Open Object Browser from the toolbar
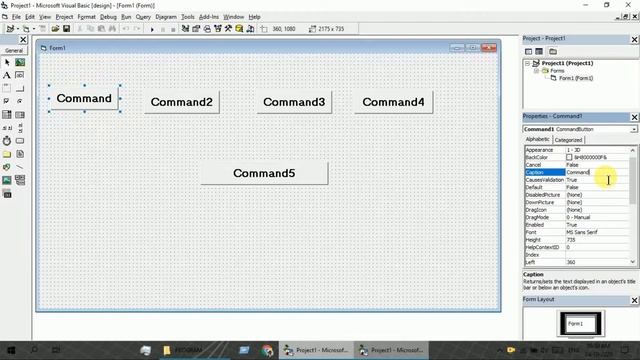 coord(218,29)
